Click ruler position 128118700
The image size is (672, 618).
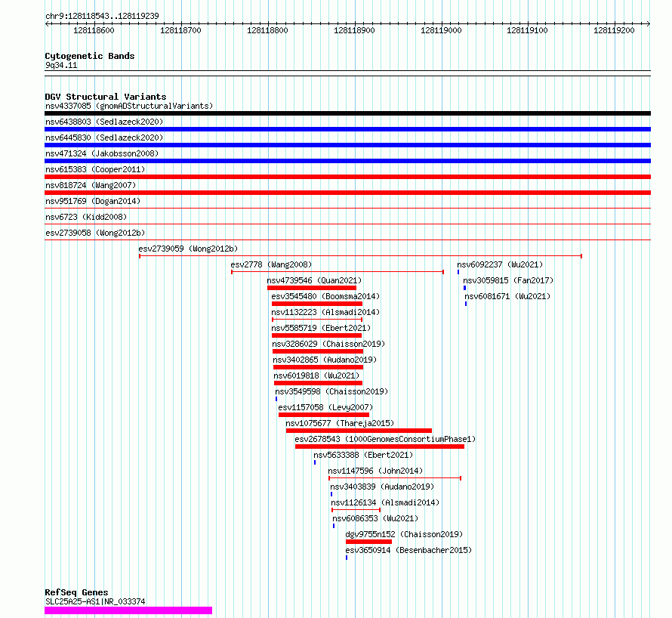[x=180, y=30]
